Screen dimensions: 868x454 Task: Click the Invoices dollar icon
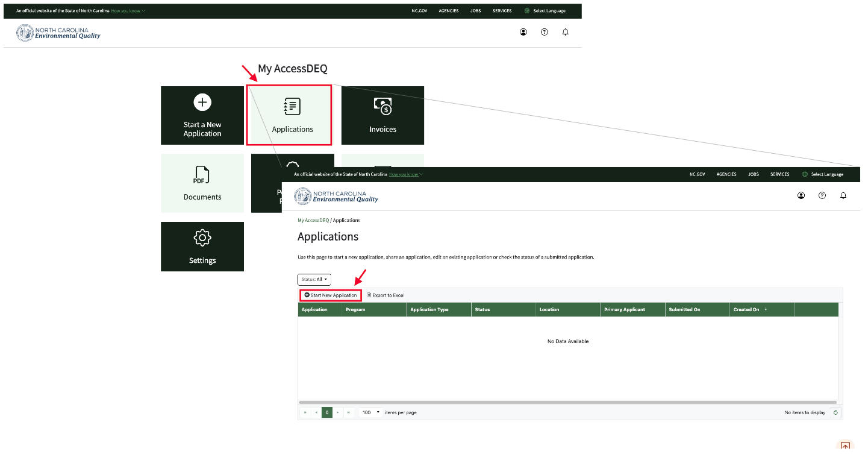pyautogui.click(x=382, y=107)
